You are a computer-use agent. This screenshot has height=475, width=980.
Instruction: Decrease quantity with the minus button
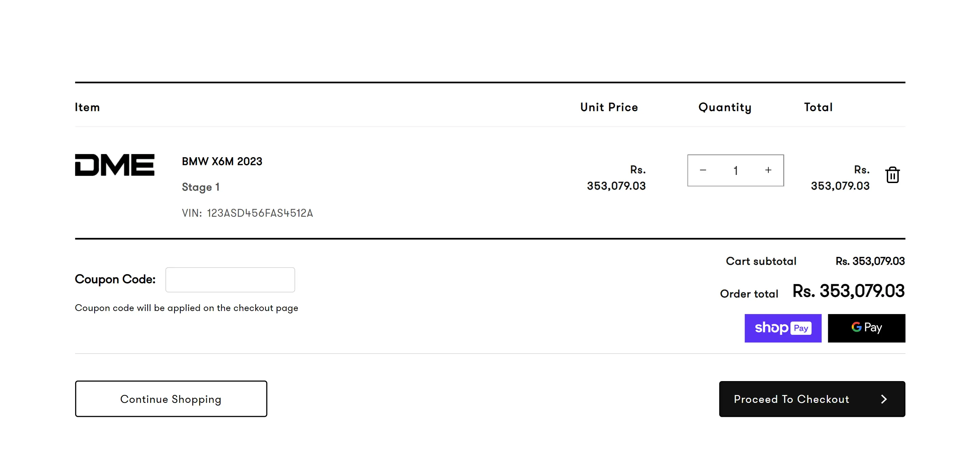[x=703, y=170]
